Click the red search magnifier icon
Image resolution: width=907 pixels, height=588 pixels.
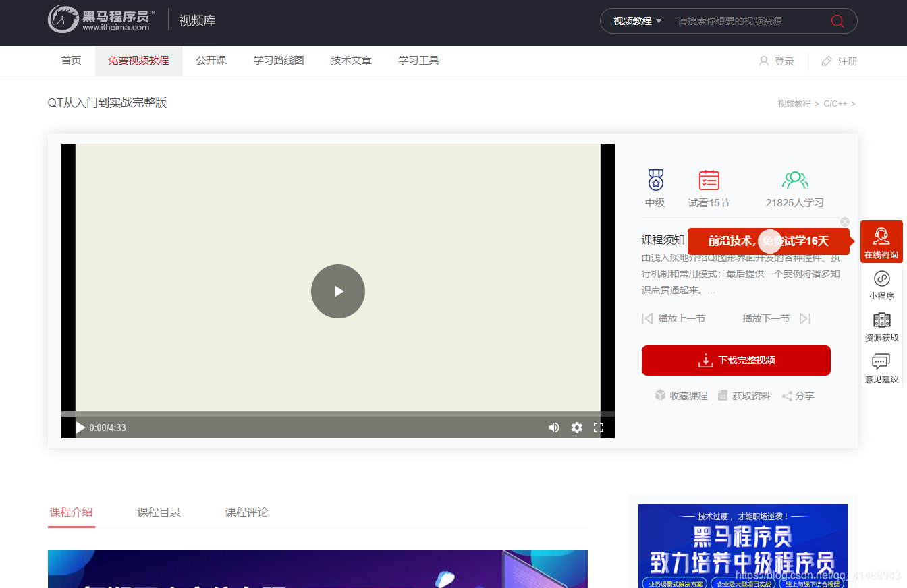point(837,21)
